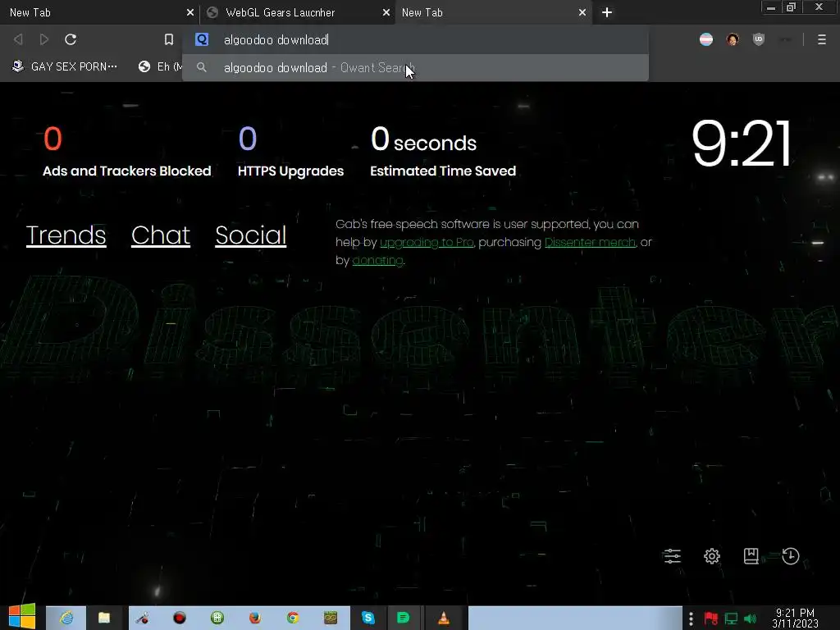Click the network monitor tray icon
The width and height of the screenshot is (840, 630).
coord(731,619)
